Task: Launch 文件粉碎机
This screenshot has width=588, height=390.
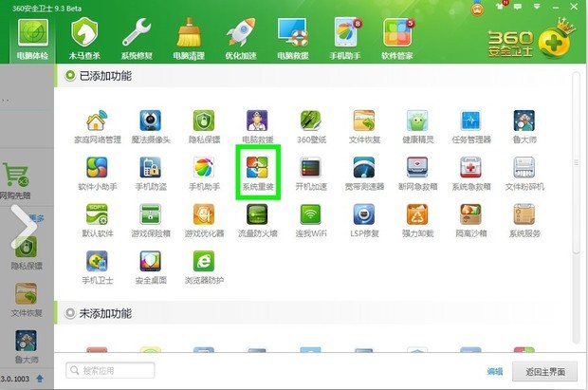Action: click(524, 174)
